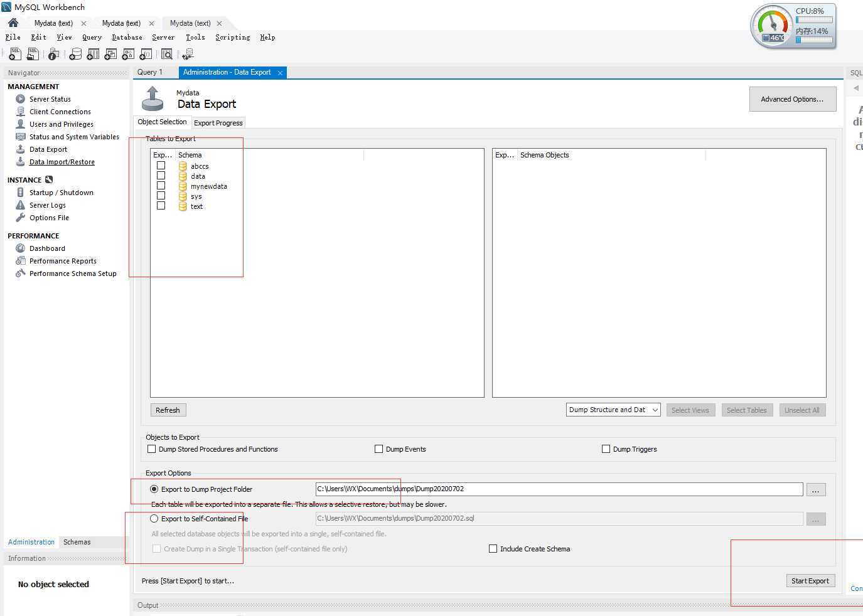Screen dimensions: 863x616
Task: Open Client Connections in Navigator
Action: pyautogui.click(x=60, y=112)
